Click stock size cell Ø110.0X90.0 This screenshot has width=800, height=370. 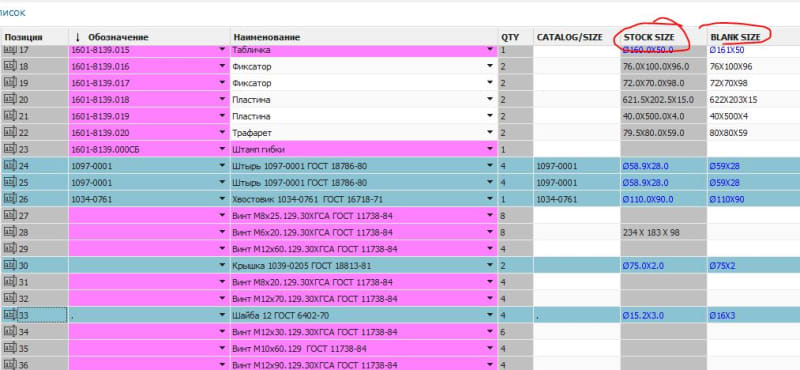663,199
